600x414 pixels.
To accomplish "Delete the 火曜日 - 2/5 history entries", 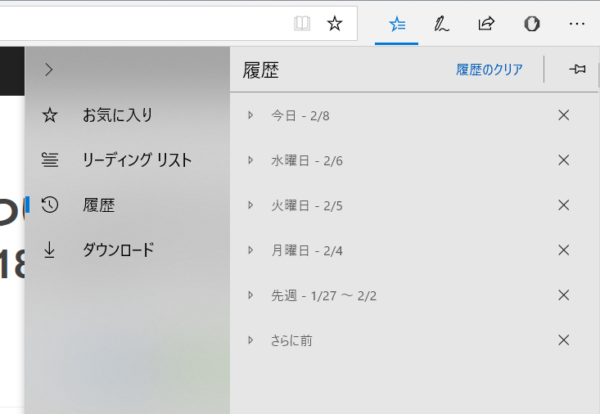I will pos(564,205).
